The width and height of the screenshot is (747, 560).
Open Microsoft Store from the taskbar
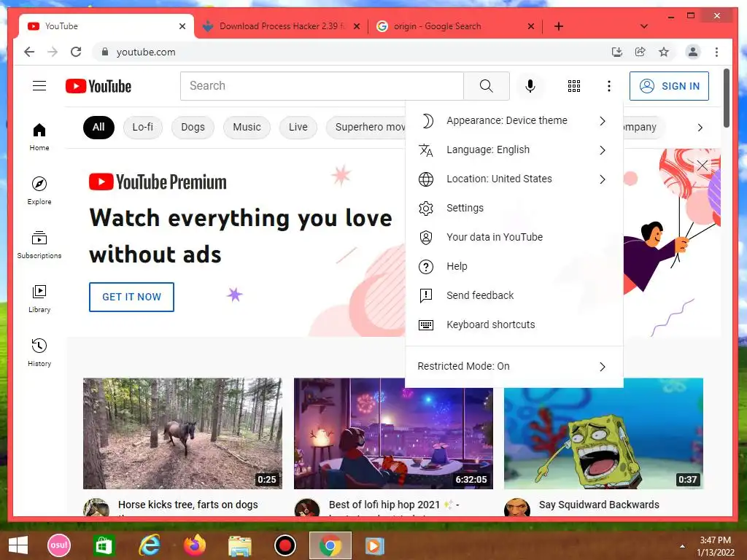pos(104,545)
